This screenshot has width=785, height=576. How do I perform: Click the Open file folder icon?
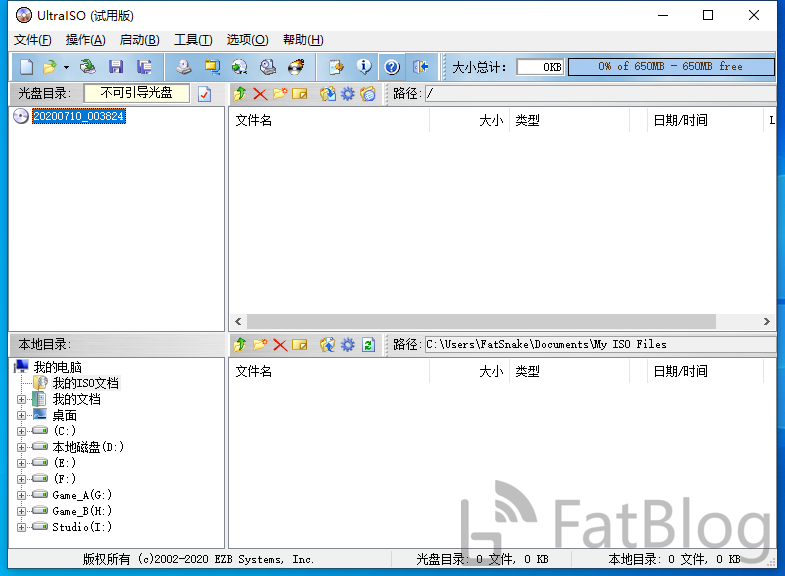[49, 67]
